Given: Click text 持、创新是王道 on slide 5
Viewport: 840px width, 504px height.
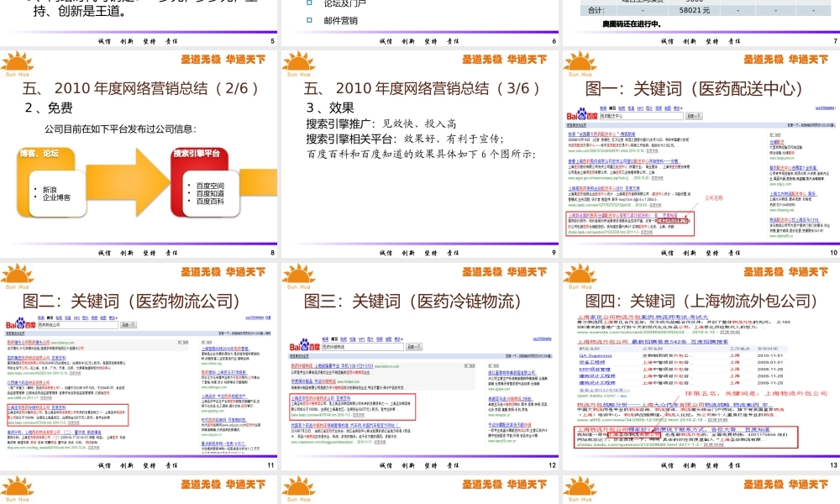Looking at the screenshot, I should 81,11.
